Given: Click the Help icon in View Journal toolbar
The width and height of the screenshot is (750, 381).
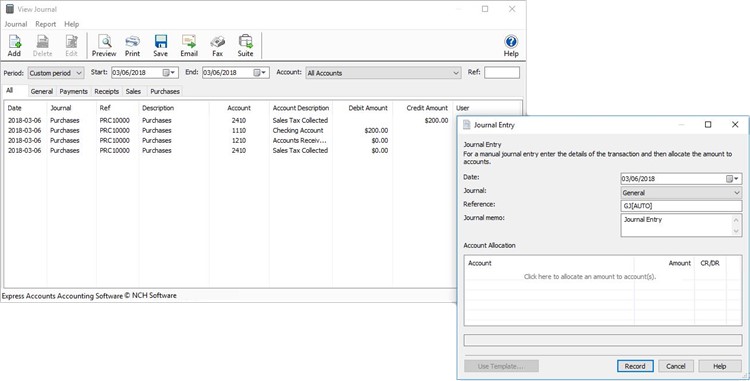Looking at the screenshot, I should pyautogui.click(x=511, y=46).
